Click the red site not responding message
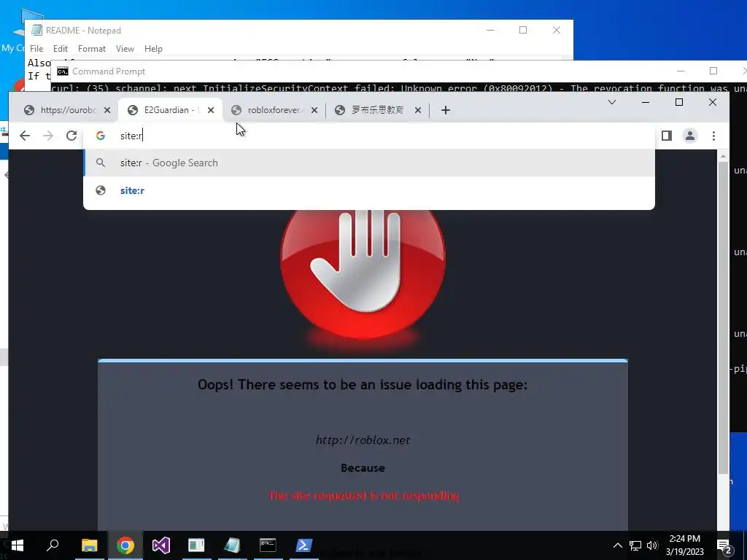 (363, 496)
